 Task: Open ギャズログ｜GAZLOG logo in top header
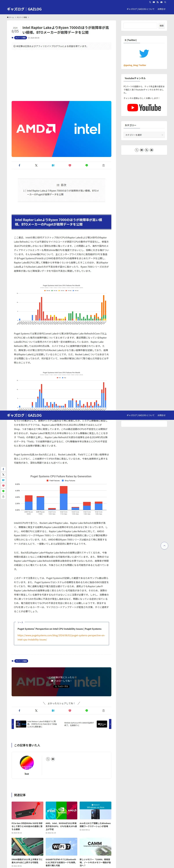pyautogui.click(x=24, y=9)
